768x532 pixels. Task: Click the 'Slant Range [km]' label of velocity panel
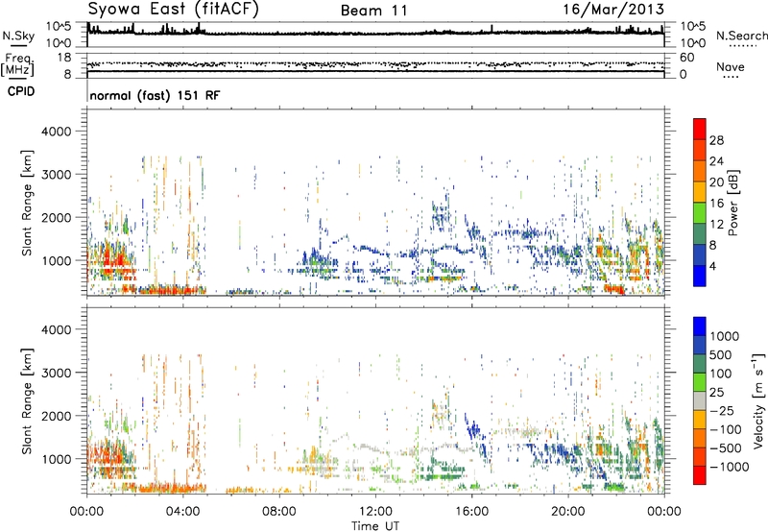pos(27,400)
